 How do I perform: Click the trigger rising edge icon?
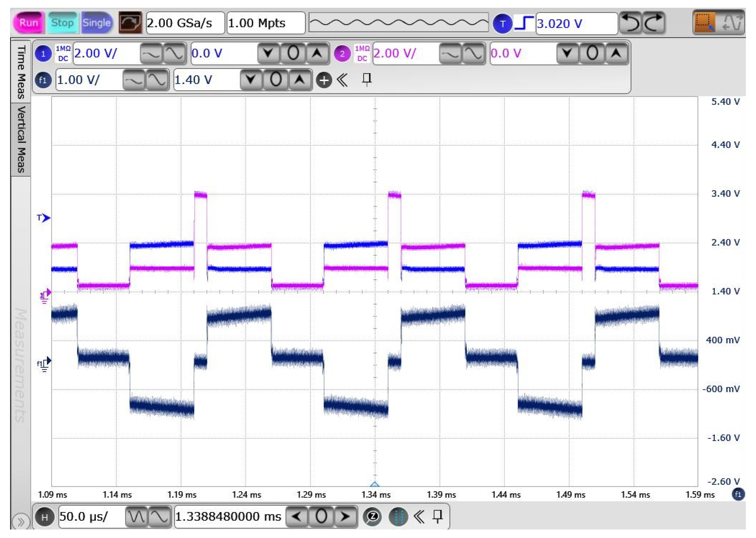524,23
